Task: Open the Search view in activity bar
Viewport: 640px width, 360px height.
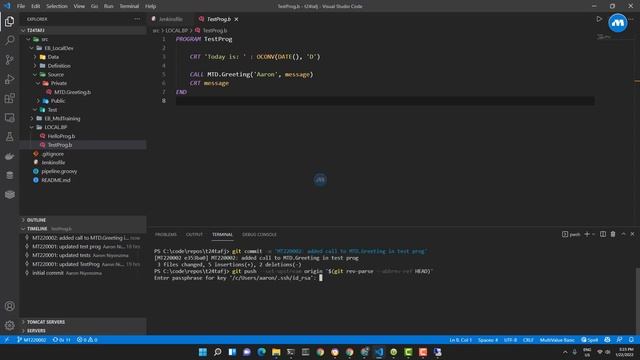Action: tap(9, 40)
